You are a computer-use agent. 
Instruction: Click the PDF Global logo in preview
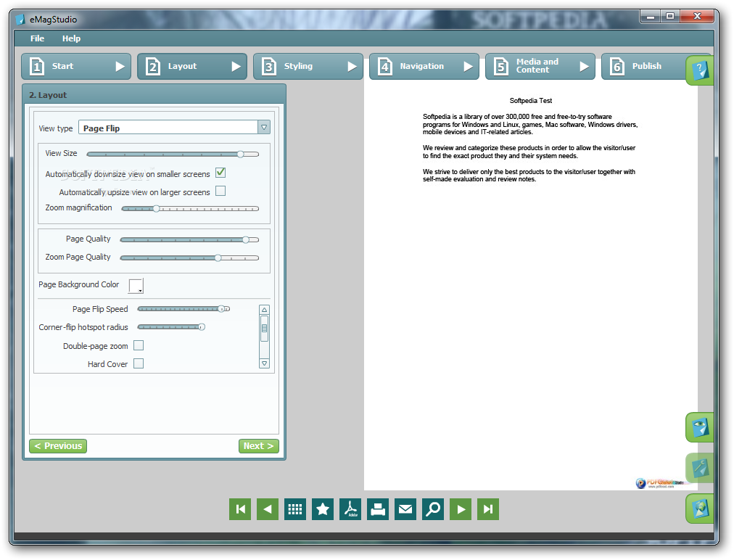click(661, 482)
